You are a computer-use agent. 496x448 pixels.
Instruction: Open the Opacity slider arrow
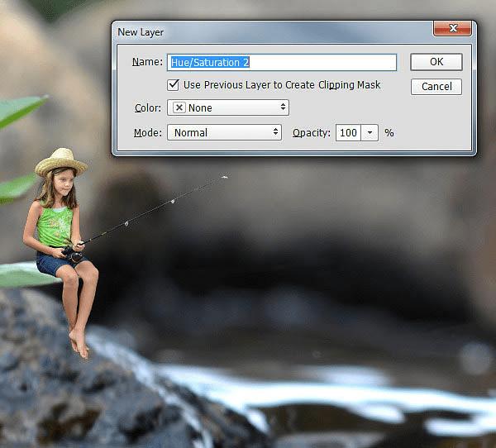(x=370, y=132)
